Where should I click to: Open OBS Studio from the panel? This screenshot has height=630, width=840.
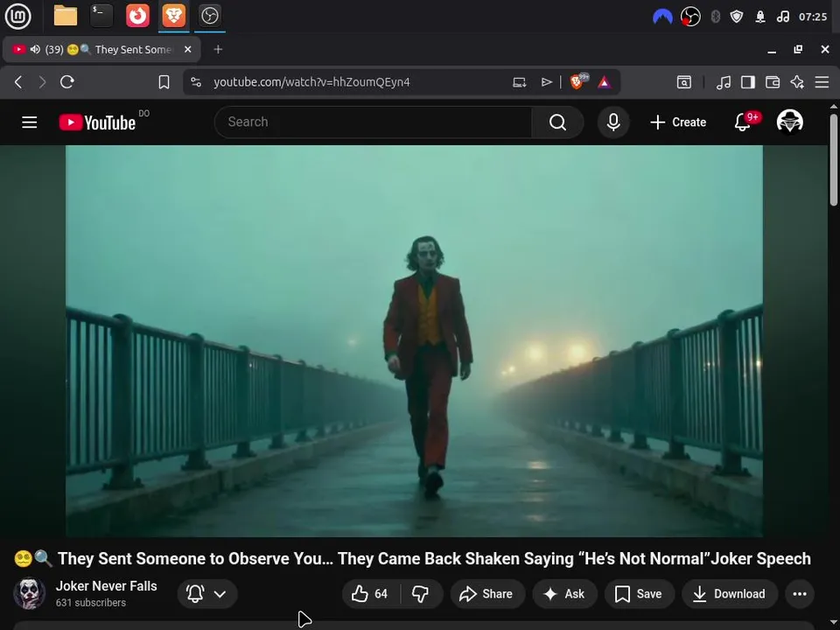tap(209, 16)
